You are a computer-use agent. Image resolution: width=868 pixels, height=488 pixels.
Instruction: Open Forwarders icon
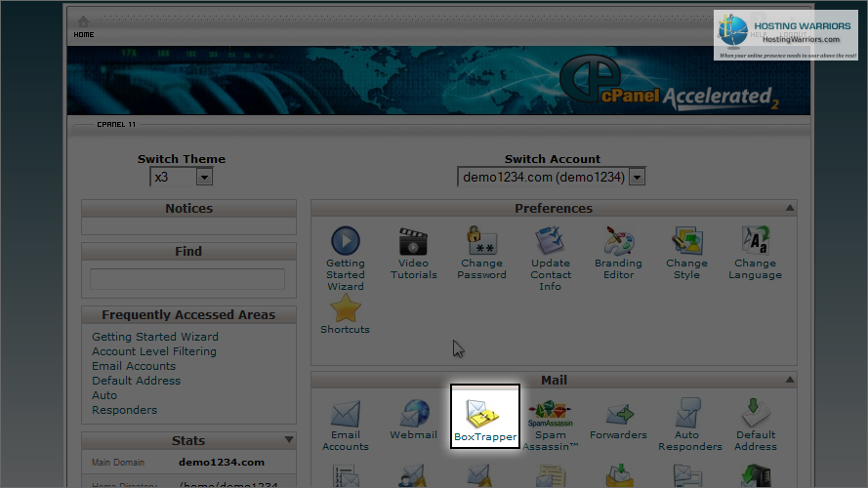click(618, 413)
